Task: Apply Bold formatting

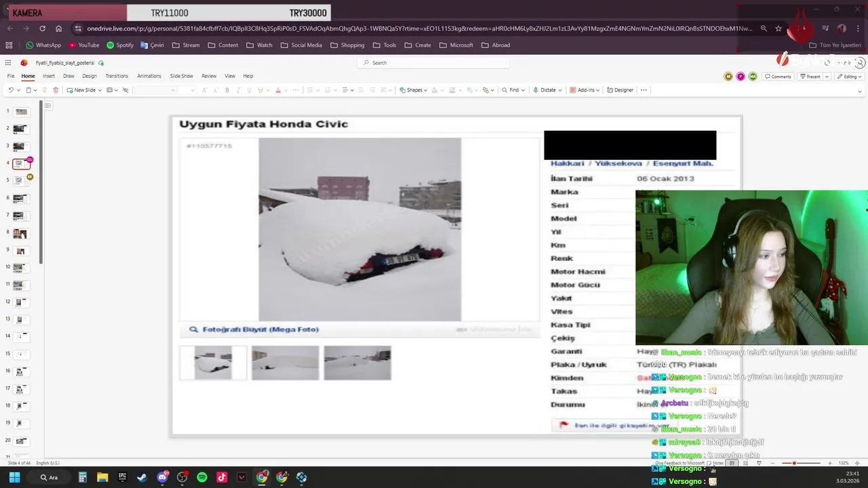Action: pos(227,89)
